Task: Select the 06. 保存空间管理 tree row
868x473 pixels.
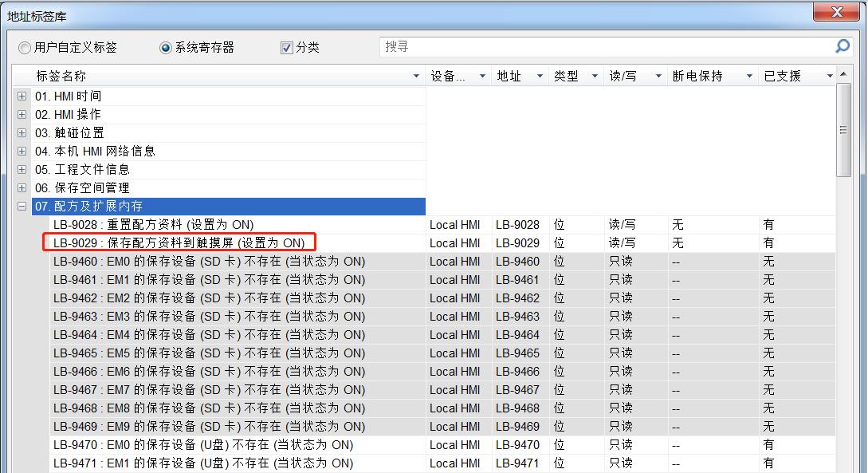Action: click(x=229, y=187)
